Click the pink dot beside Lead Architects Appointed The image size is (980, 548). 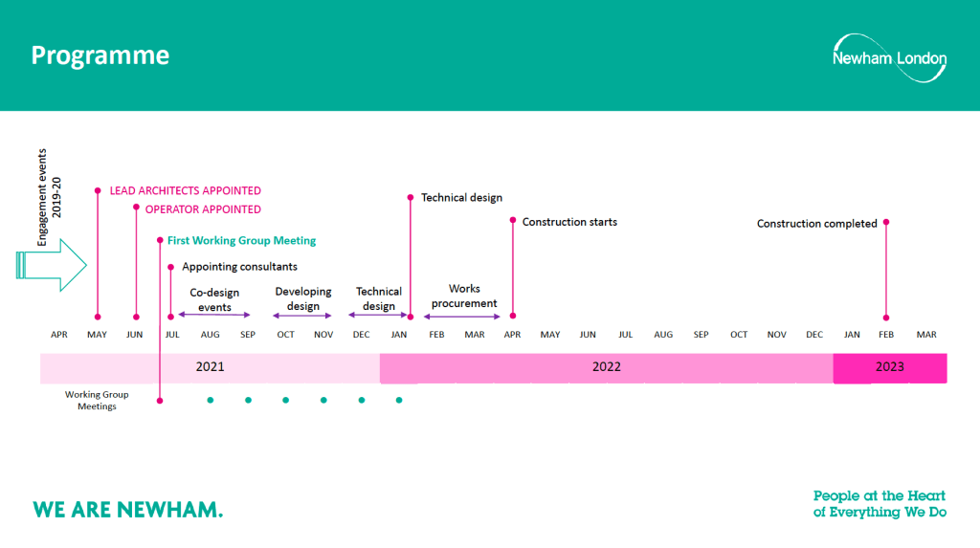tap(98, 190)
